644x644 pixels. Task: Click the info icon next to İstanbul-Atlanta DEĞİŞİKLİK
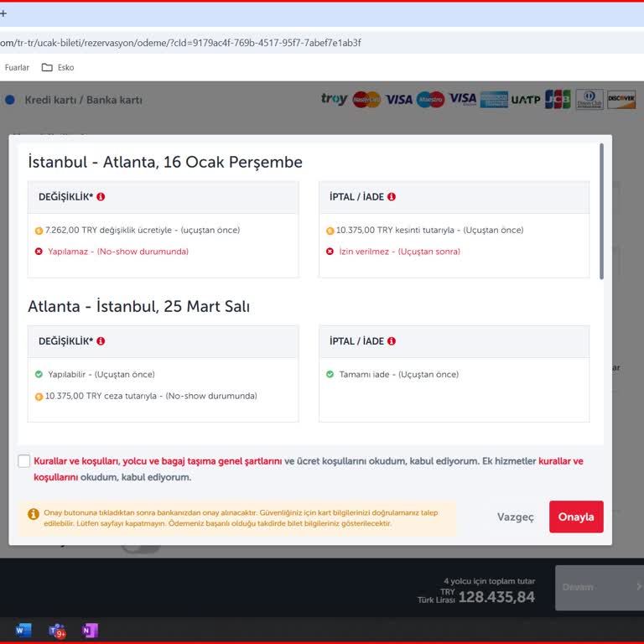coord(101,197)
